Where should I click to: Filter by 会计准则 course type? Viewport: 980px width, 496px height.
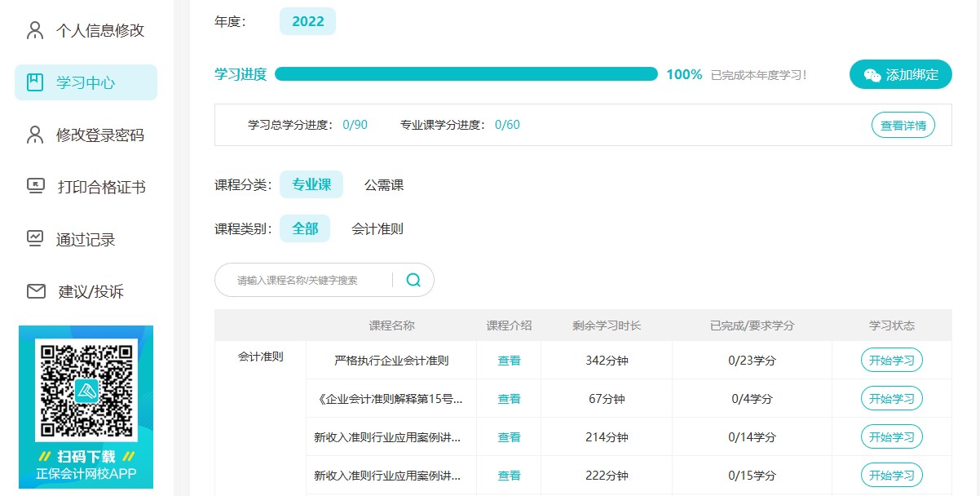tap(377, 229)
